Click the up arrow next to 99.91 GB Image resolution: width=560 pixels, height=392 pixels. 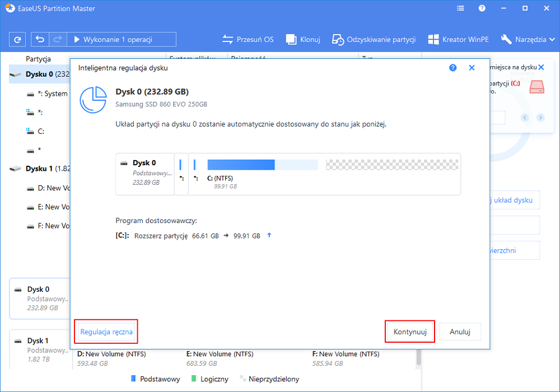[269, 235]
